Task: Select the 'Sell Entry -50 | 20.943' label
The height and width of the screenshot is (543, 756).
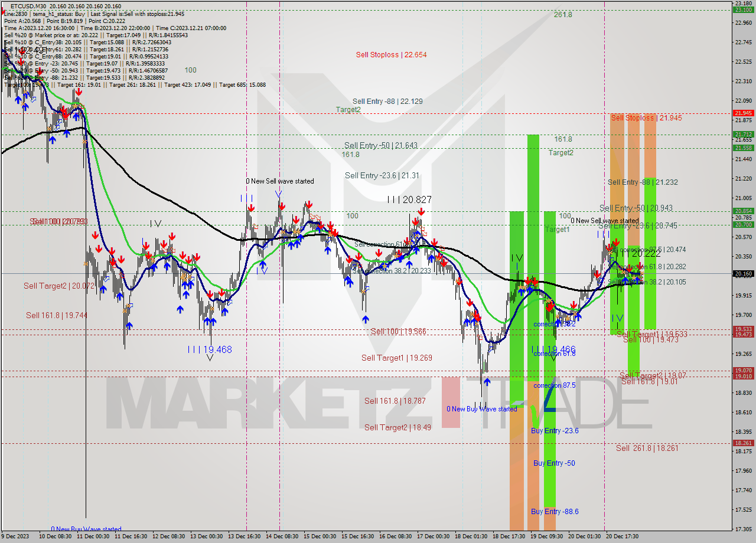Action: click(636, 208)
